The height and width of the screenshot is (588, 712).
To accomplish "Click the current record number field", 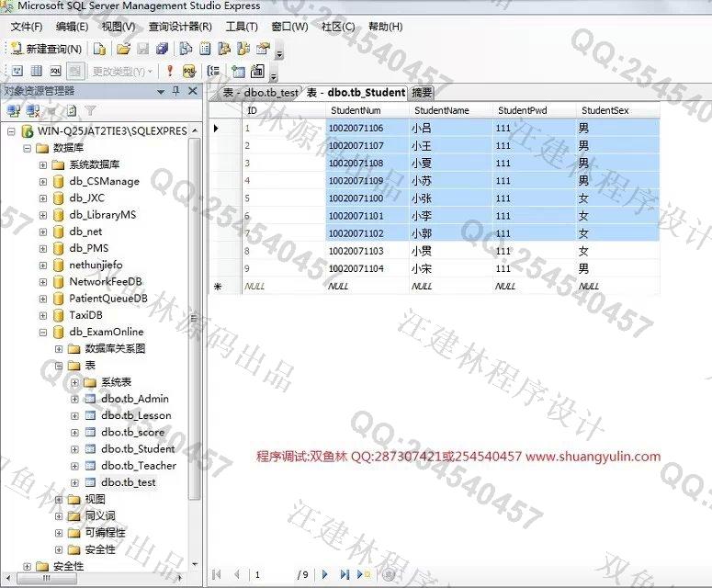I will tap(272, 575).
